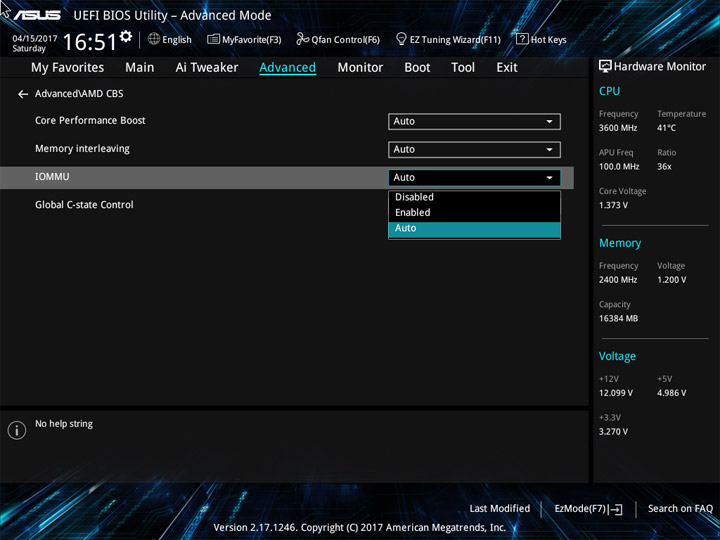The image size is (720, 540).
Task: Click the EzMode exit arrow icon
Action: [616, 509]
